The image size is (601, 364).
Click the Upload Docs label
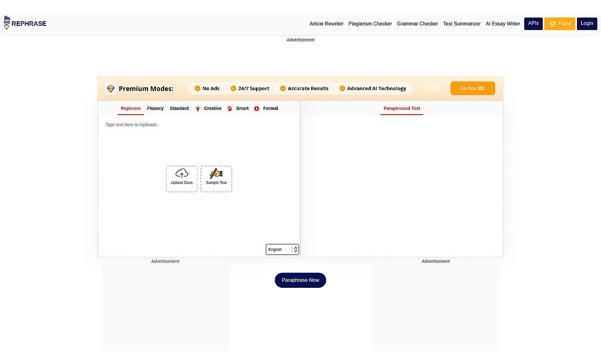tap(182, 182)
